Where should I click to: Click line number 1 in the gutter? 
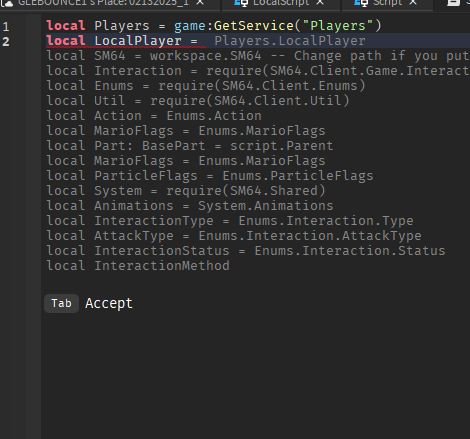click(x=6, y=26)
